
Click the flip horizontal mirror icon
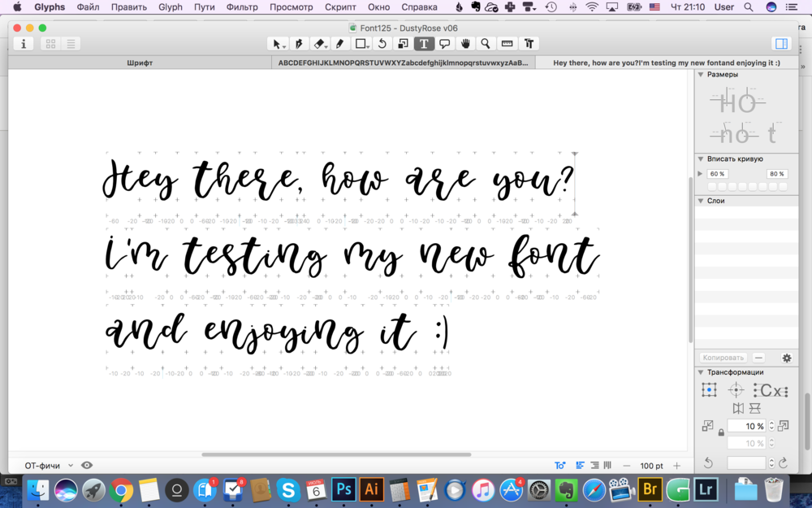(737, 408)
